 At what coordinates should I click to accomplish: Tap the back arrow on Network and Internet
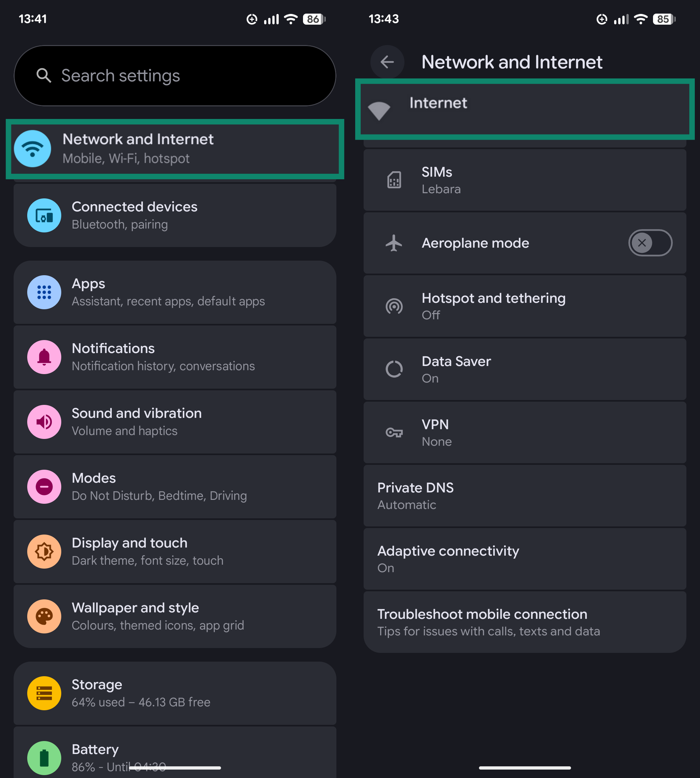[387, 62]
